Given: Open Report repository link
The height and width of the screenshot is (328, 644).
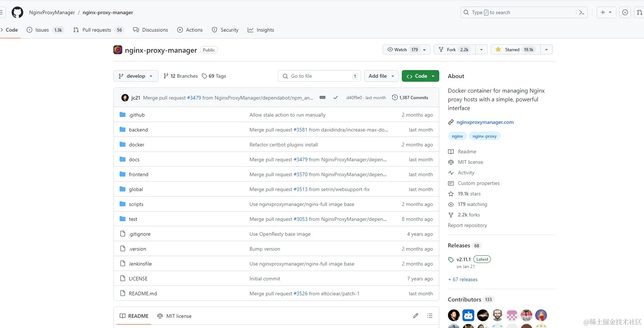Looking at the screenshot, I should click(467, 225).
